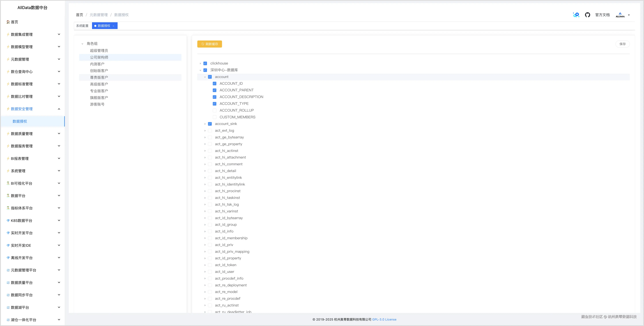Click lightning icon beside 数据模型管理
644x326 pixels.
8,47
